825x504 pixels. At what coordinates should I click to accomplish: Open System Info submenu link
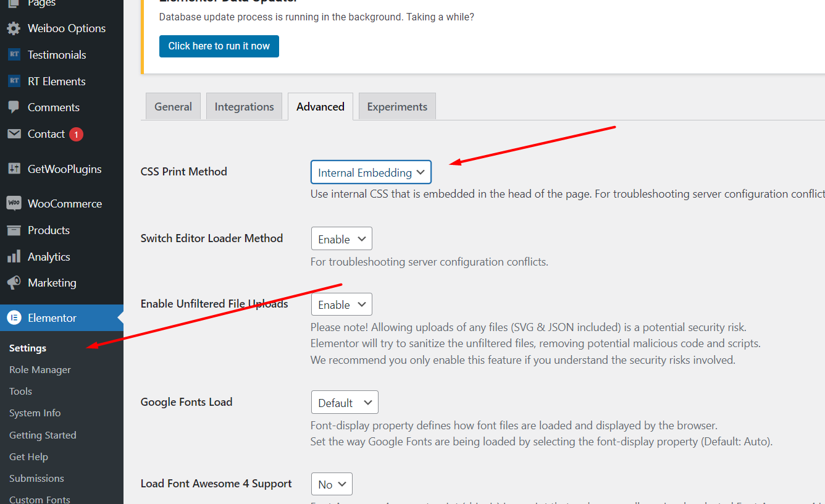(x=35, y=413)
